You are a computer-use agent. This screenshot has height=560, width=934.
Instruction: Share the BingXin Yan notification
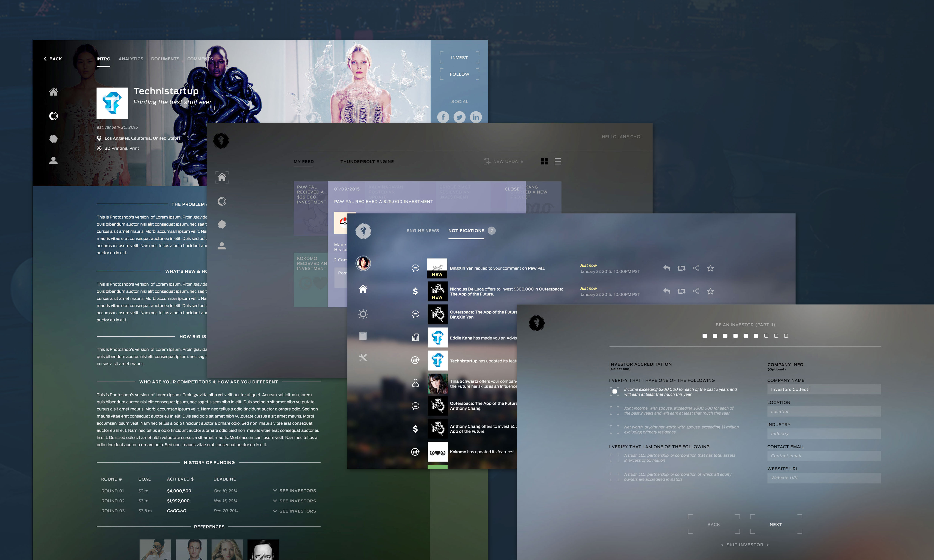[696, 268]
